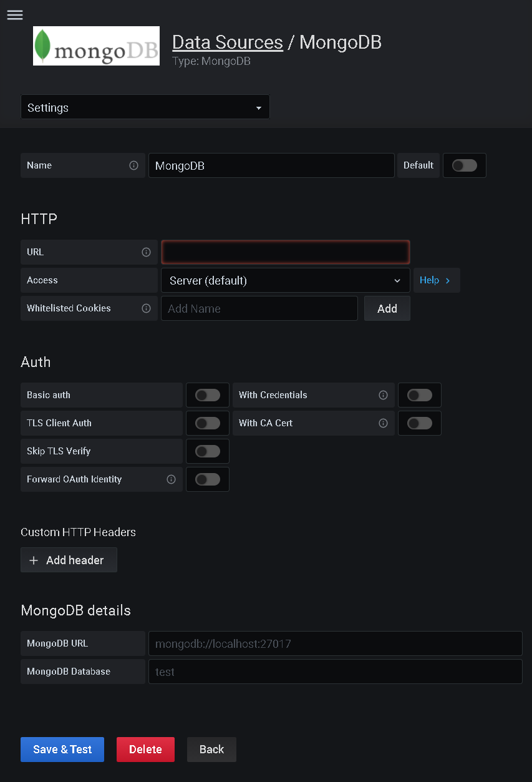The image size is (532, 782).
Task: Click the With Credentials info icon
Action: pyautogui.click(x=383, y=394)
